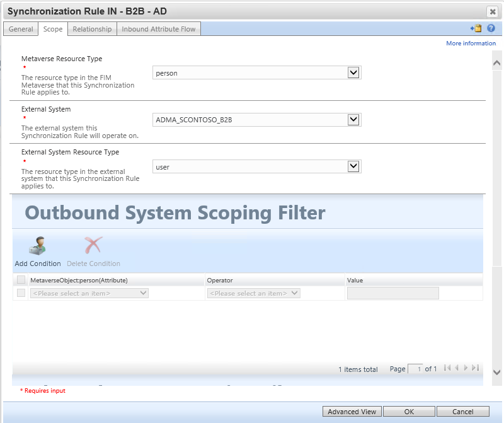Switch to the General tab

click(x=20, y=28)
